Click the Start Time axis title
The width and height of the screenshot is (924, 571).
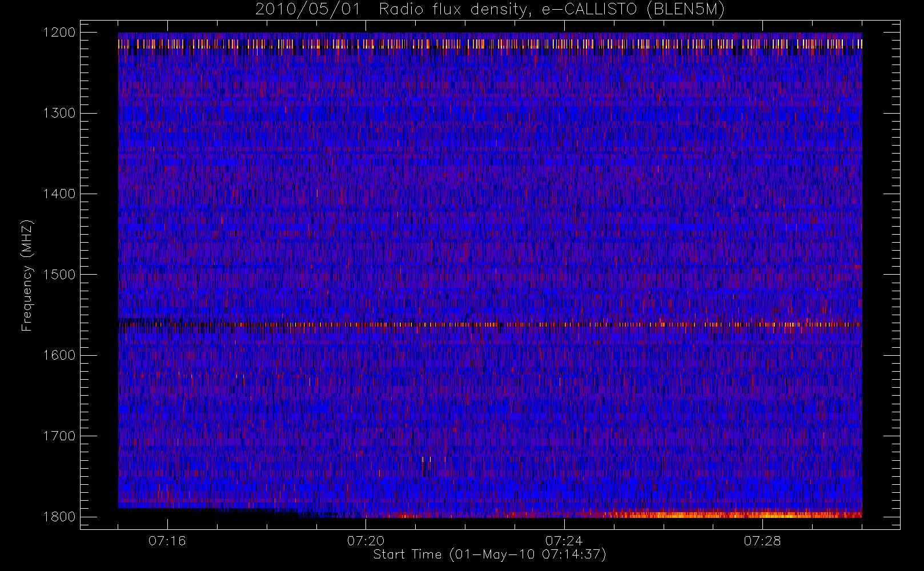[489, 554]
